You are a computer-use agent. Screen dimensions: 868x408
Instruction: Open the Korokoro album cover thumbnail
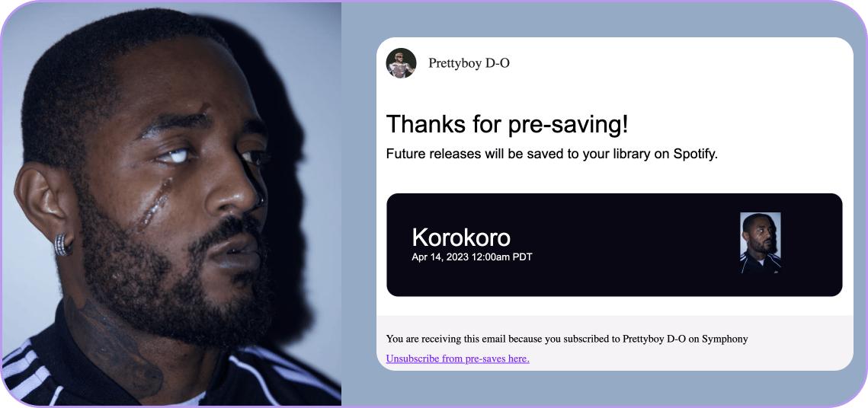761,244
